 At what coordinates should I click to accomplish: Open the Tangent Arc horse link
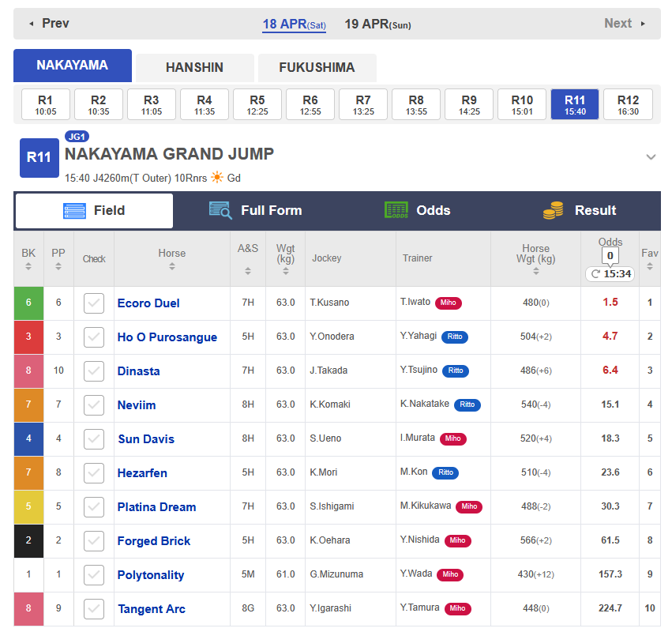[152, 609]
